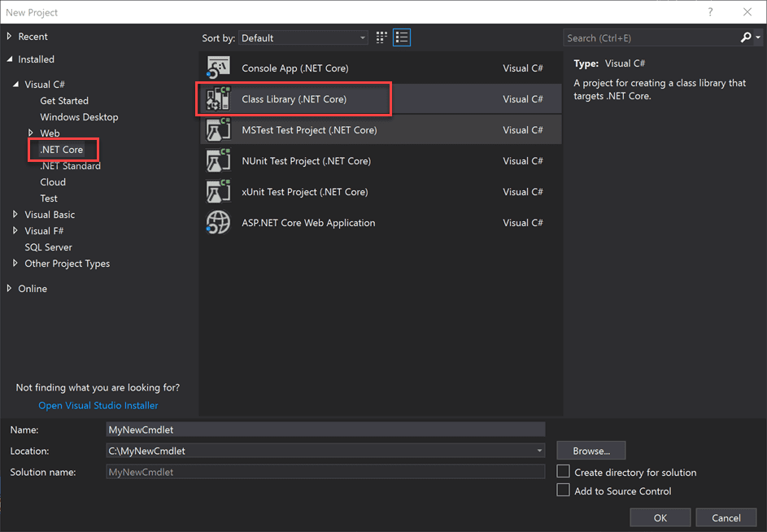Viewport: 767px width, 532px height.
Task: Click the Search (Ctrl+E) box
Action: [x=652, y=37]
